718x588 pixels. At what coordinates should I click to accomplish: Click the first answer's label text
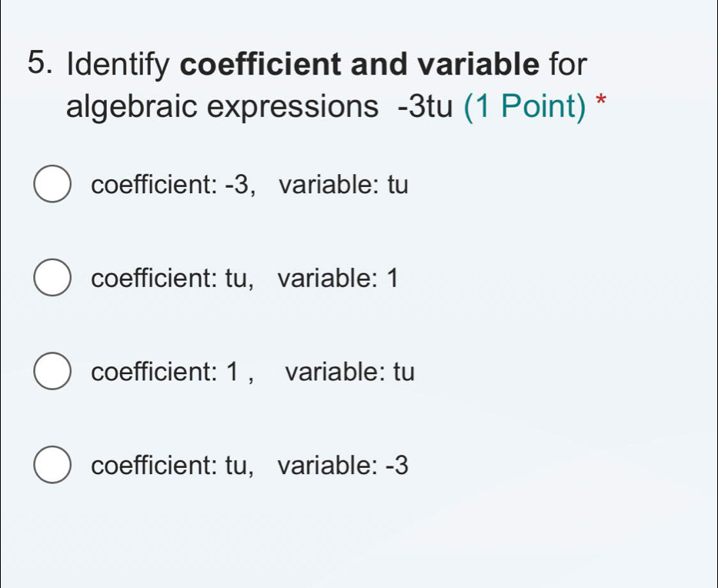tap(251, 184)
